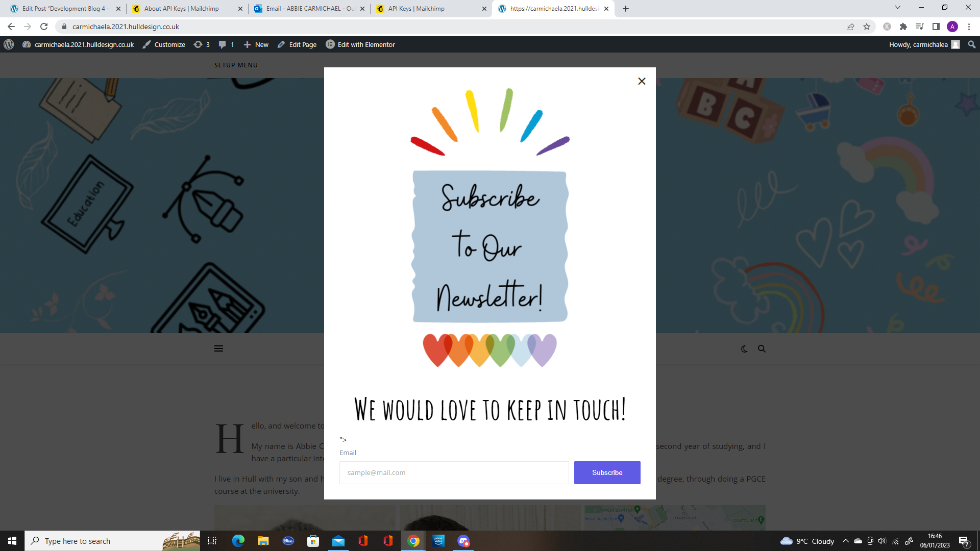980x551 pixels.
Task: View pending comments bubble
Action: tap(226, 44)
